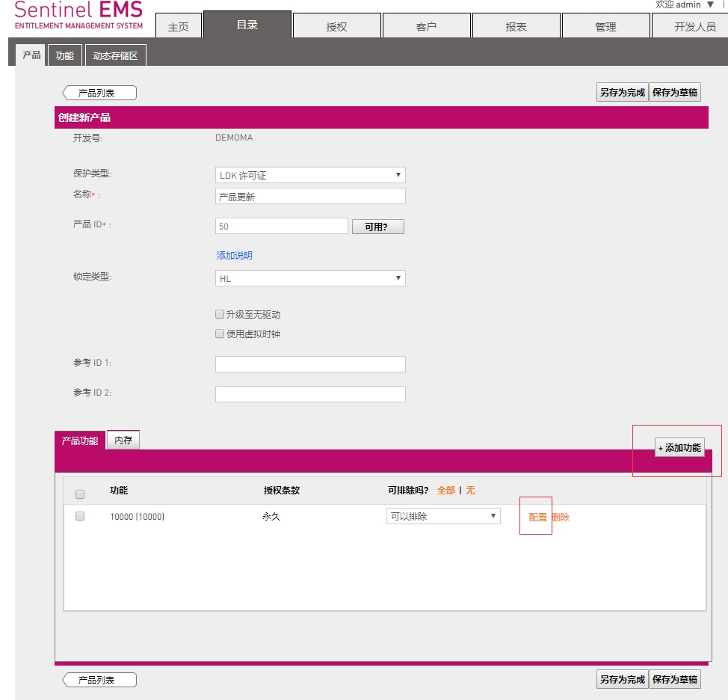The image size is (728, 700).
Task: Click the 可用? button next to product ID
Action: (377, 227)
